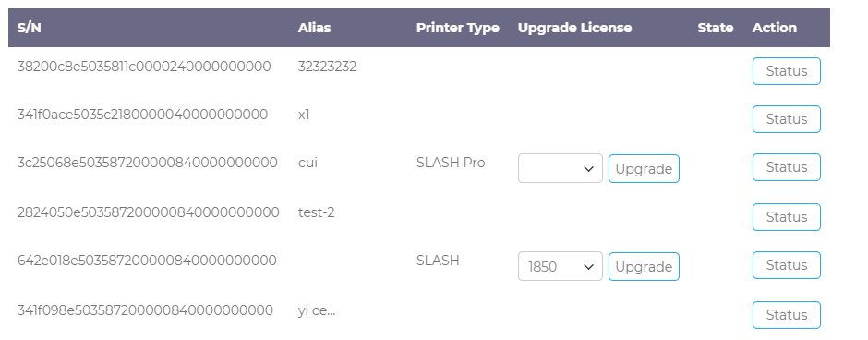Click Upgrade next to the 1850 license
Screen dimensions: 868x340
pos(644,267)
